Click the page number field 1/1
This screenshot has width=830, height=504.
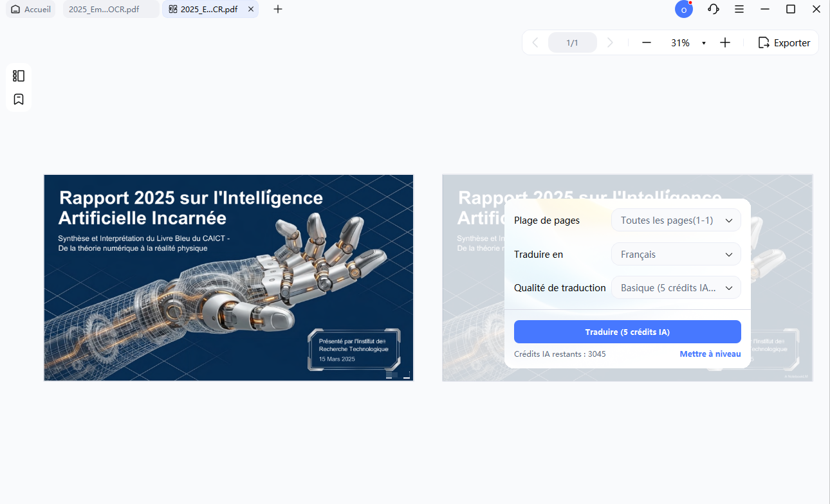pos(572,42)
